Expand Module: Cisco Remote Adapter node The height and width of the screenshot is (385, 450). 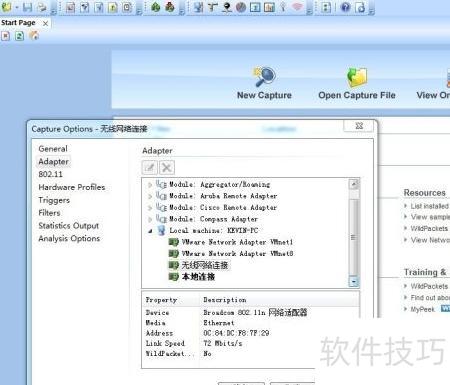coord(150,208)
